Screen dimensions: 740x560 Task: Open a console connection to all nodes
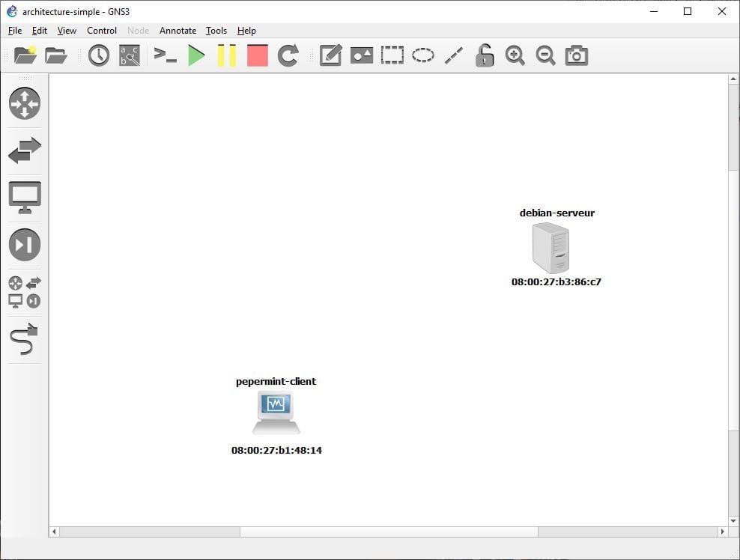tap(164, 55)
